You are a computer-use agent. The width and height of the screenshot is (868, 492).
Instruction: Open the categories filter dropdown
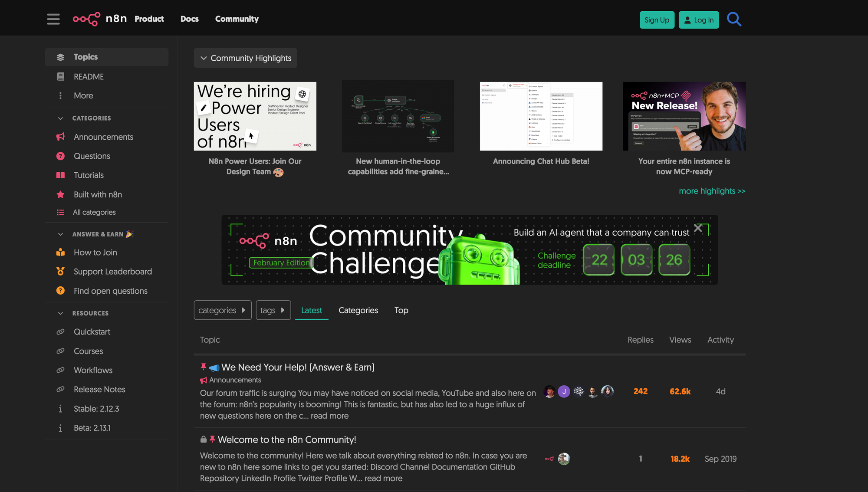(222, 310)
